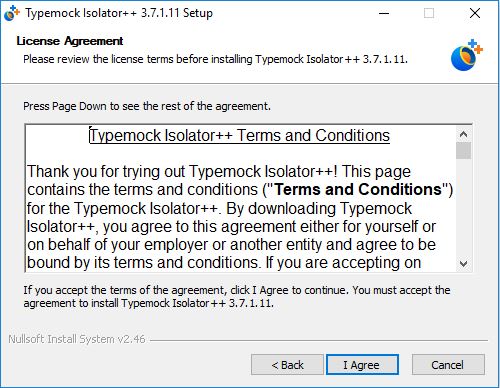Screen dimensions: 500x388
Task: Click the greyed-out maximize button
Action: tap(429, 13)
